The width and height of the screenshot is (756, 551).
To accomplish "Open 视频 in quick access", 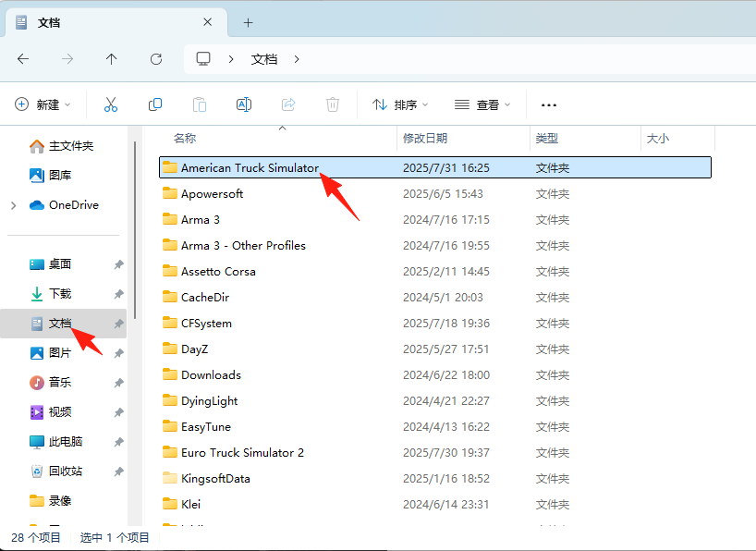I will click(x=50, y=412).
